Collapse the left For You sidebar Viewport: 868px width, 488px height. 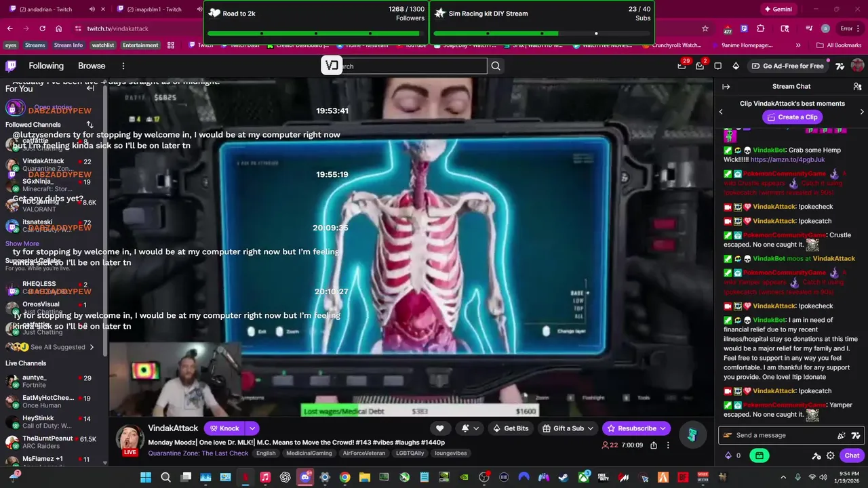(x=90, y=88)
